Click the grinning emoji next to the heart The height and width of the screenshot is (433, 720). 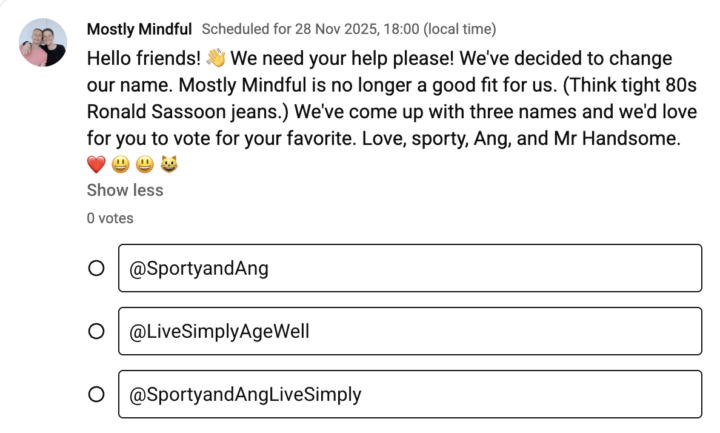tap(120, 165)
